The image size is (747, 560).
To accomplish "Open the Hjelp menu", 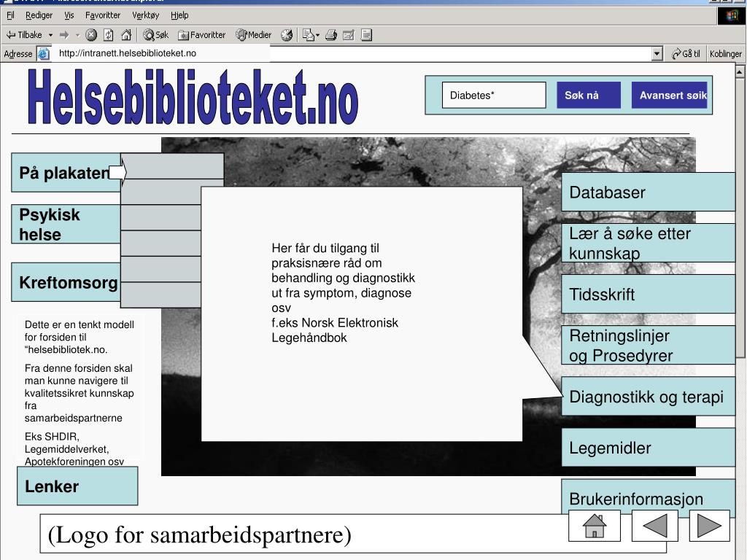I will point(179,15).
